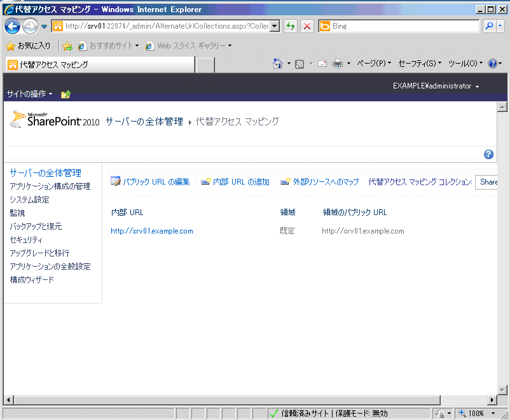
Task: Open the alternate access mapping collection dropdown
Action: tap(486, 181)
